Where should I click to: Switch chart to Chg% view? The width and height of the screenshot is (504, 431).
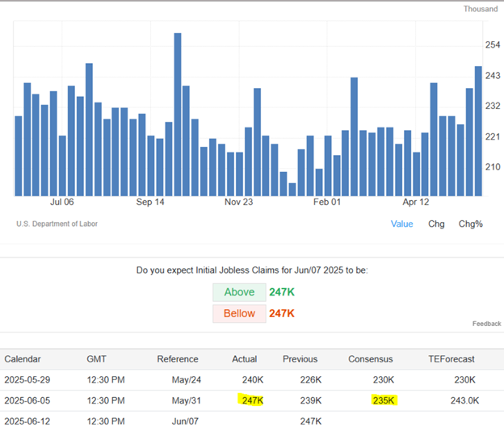coord(470,224)
